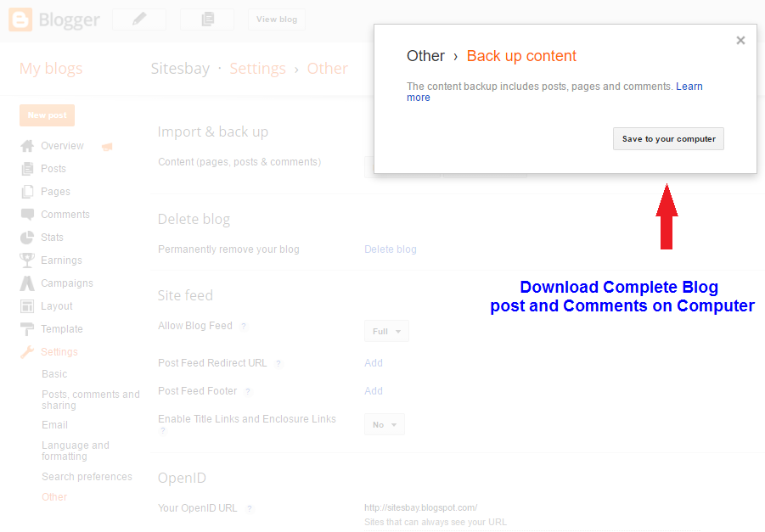Click the Stats pie chart icon

pyautogui.click(x=27, y=238)
